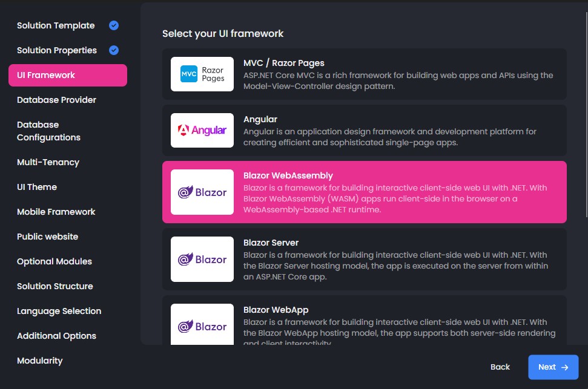Select the Blazor WebApp option

(364, 321)
